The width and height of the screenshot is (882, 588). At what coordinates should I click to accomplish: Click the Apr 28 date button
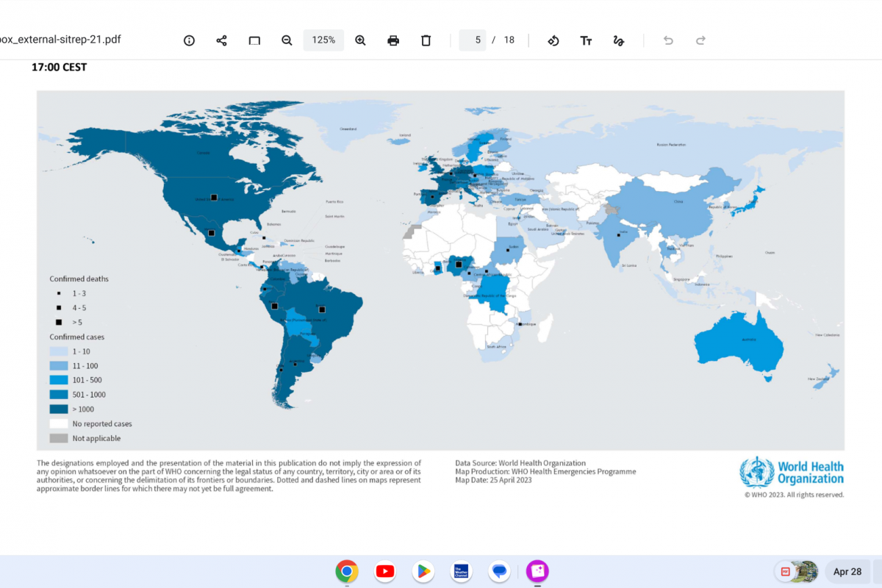pyautogui.click(x=847, y=571)
